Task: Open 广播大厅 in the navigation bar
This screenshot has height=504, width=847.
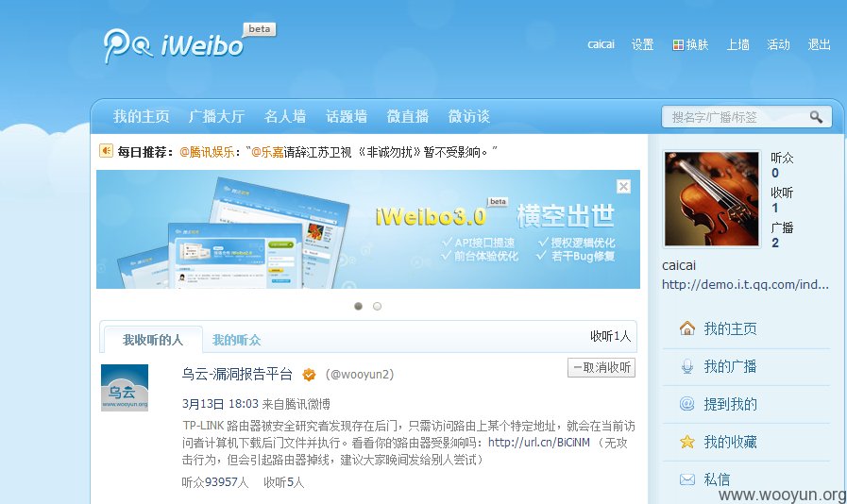Action: (x=216, y=116)
